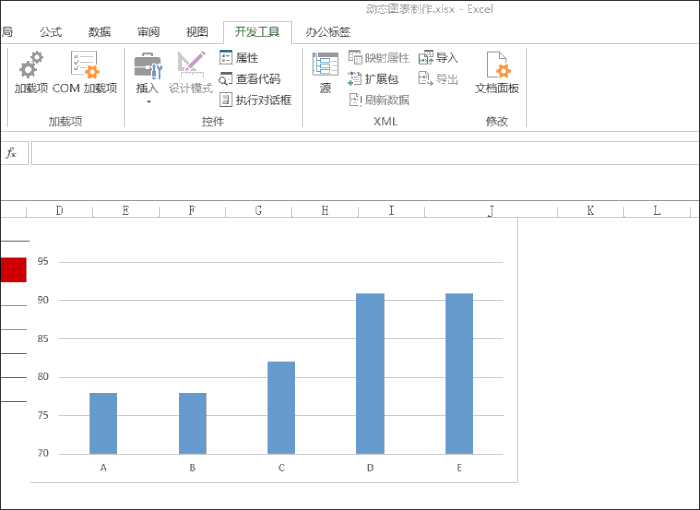The width and height of the screenshot is (700, 510).
Task: Select chart bar for category A
Action: [x=103, y=423]
